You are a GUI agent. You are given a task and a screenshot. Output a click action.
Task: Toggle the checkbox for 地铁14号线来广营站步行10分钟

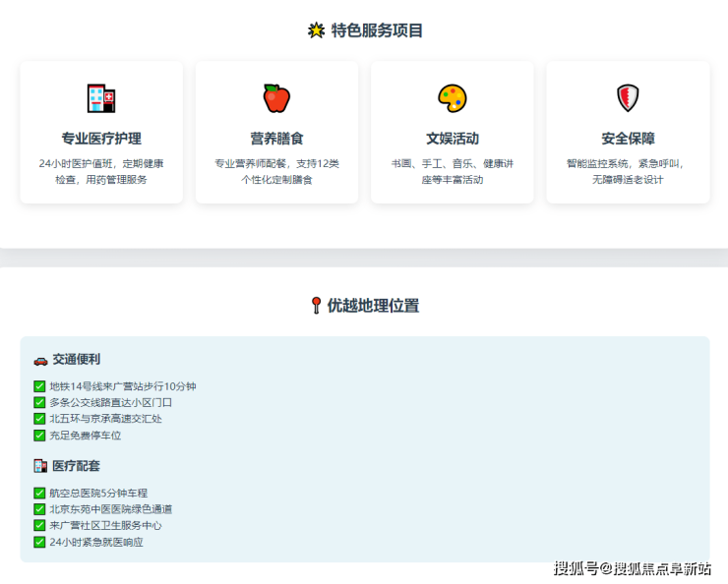point(40,386)
